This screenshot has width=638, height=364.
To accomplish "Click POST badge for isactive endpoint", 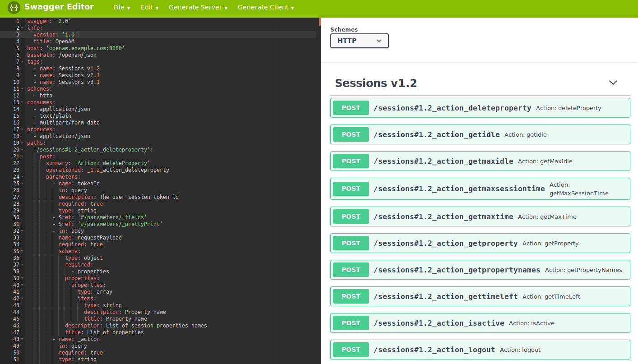I will (351, 323).
